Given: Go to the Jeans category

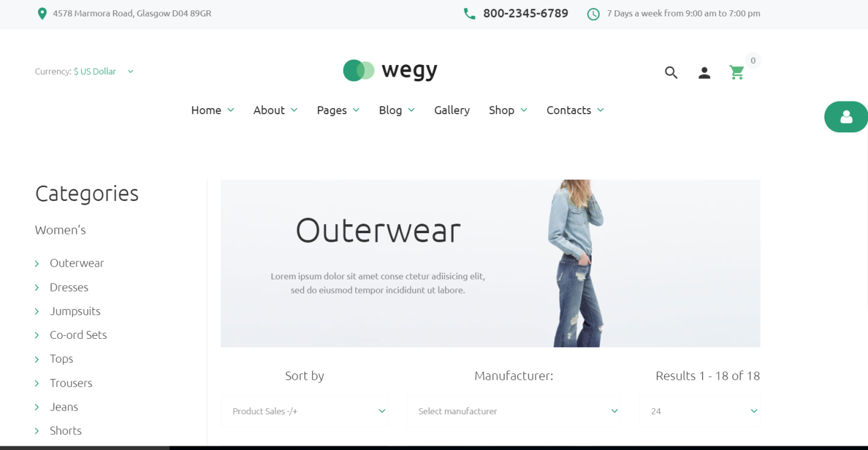Looking at the screenshot, I should coord(64,407).
